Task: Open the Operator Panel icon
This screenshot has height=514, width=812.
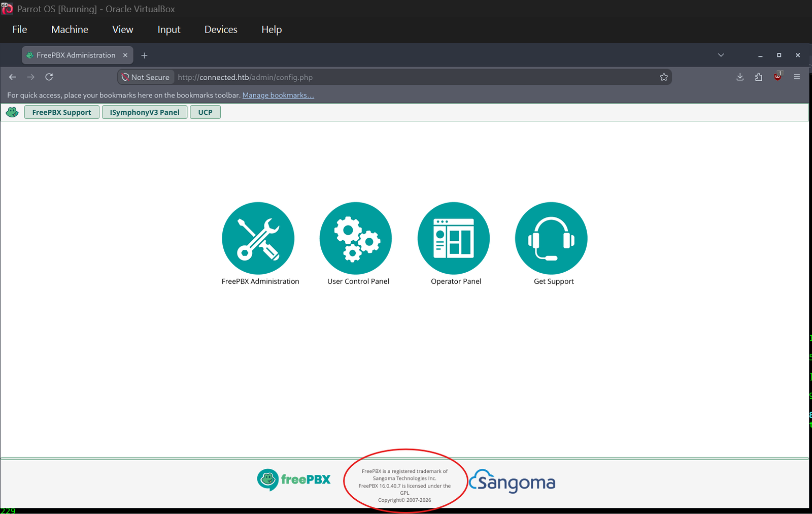Action: coord(454,238)
